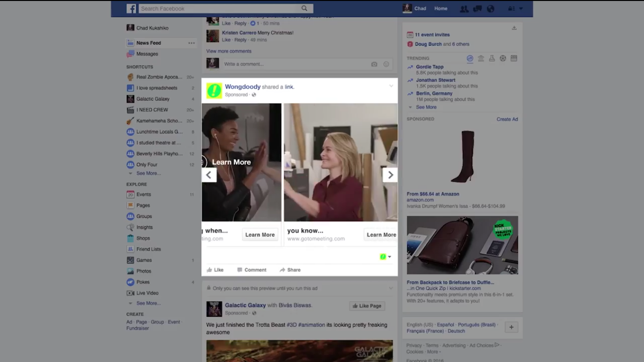Click Fundraiser in Create section
The image size is (644, 362).
point(138,329)
